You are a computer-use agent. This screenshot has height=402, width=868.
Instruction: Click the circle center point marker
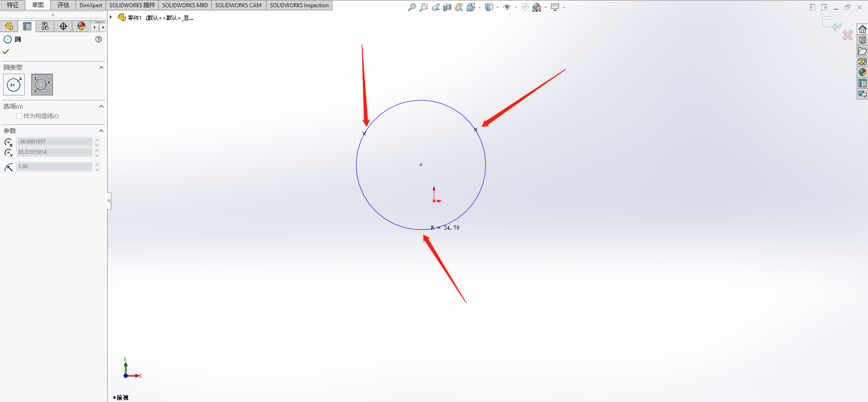coord(421,165)
